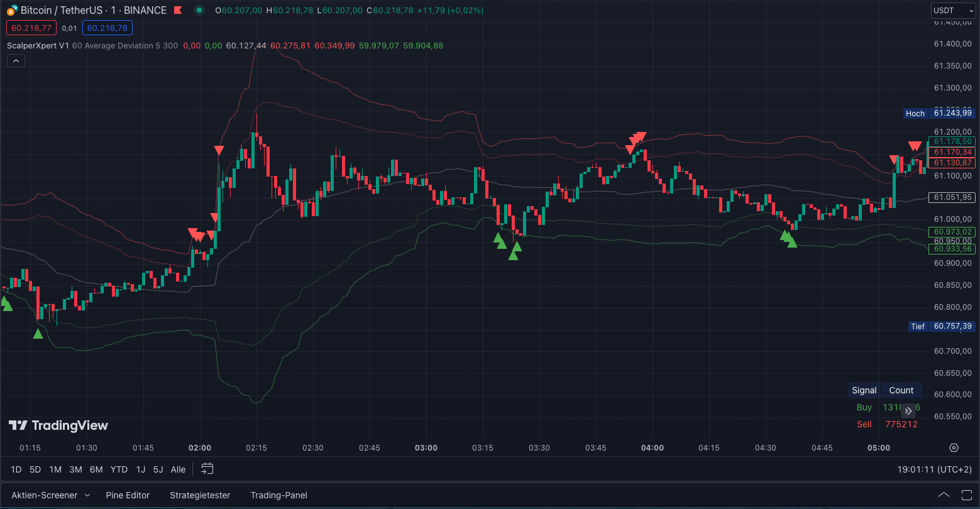Viewport: 980px width, 509px height.
Task: Click the green market status dot
Action: (x=199, y=10)
